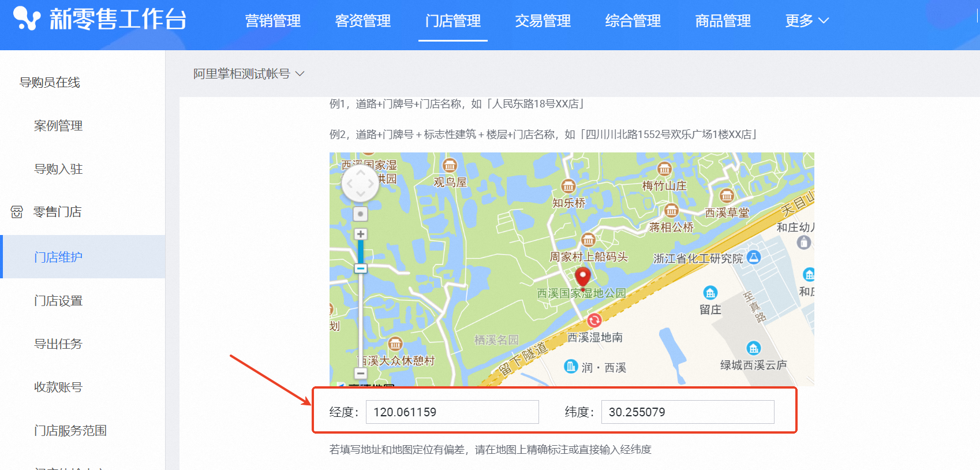The width and height of the screenshot is (980, 470).
Task: Open 收款账号 from the sidebar
Action: click(x=58, y=387)
